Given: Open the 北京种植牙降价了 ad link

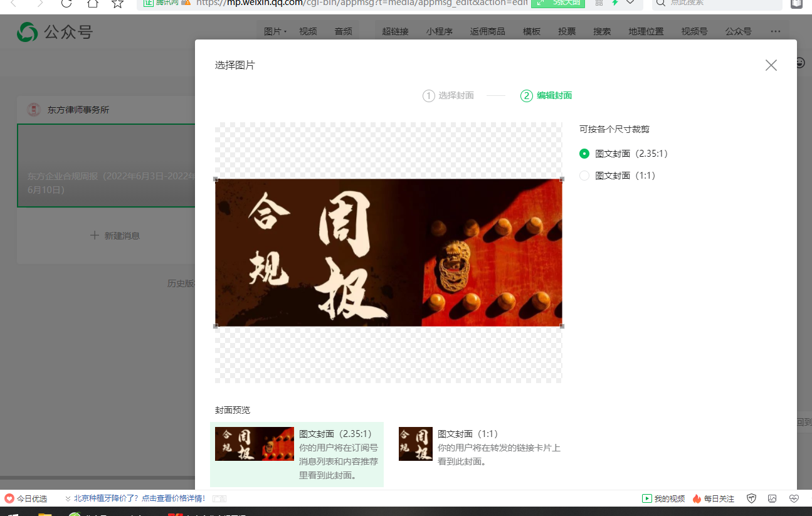Looking at the screenshot, I should coord(140,498).
